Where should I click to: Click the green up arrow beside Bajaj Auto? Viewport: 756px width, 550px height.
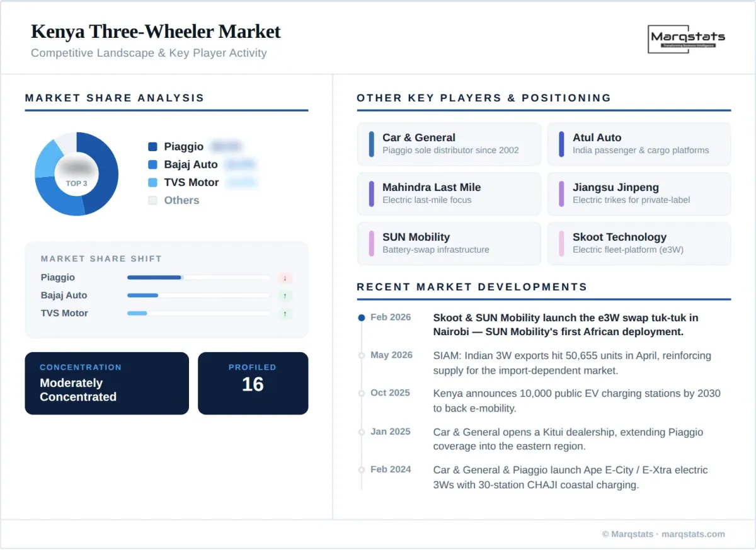pos(285,295)
